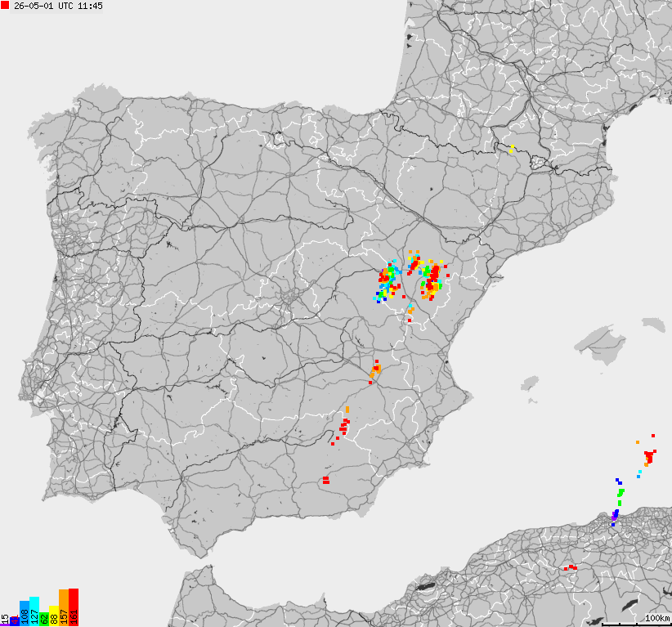Image resolution: width=672 pixels, height=627 pixels.
Task: Select the green legend bar labeled 62
Action: (43, 619)
